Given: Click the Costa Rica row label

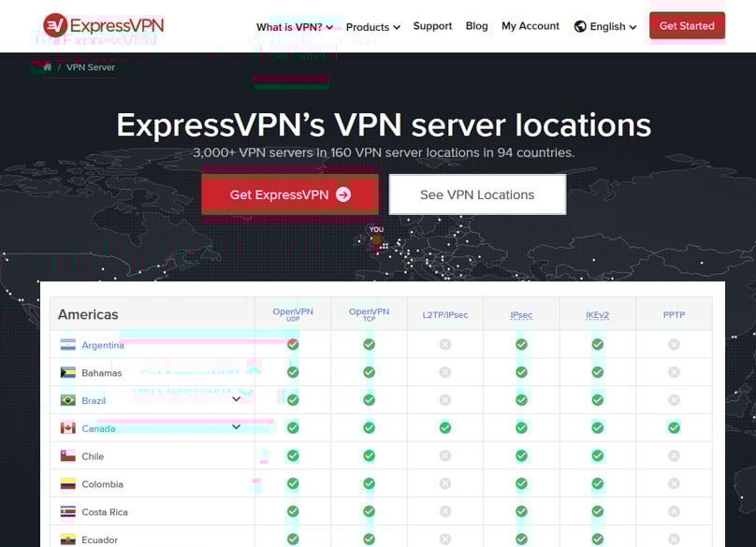Looking at the screenshot, I should [x=105, y=512].
